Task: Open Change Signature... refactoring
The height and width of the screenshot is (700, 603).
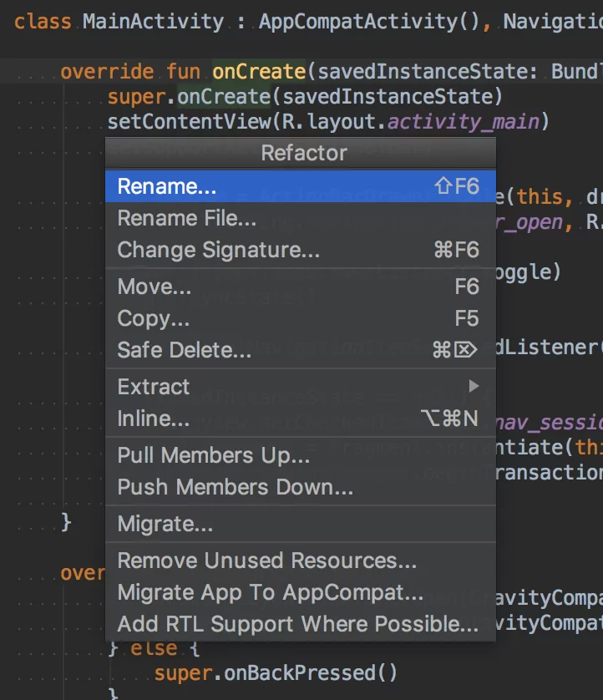Action: pos(301,250)
